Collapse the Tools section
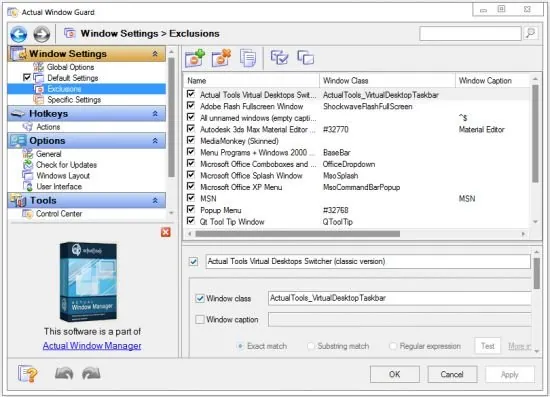This screenshot has height=397, width=550. pos(155,201)
